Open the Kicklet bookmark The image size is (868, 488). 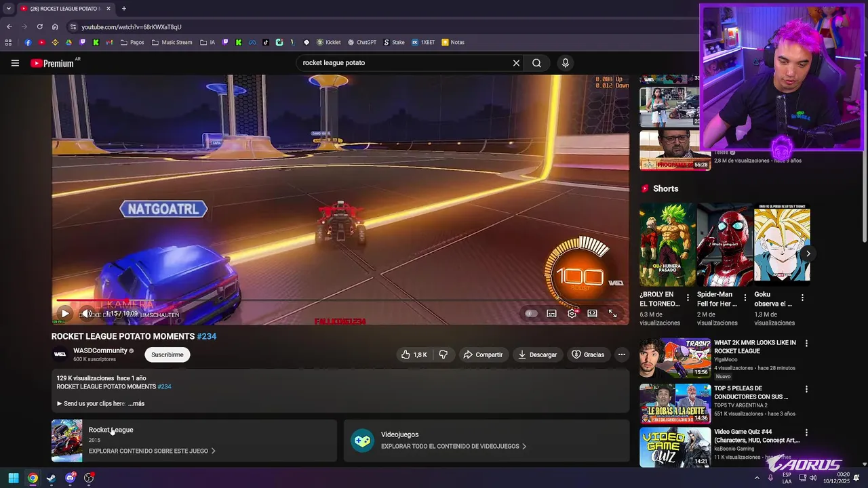(x=329, y=42)
